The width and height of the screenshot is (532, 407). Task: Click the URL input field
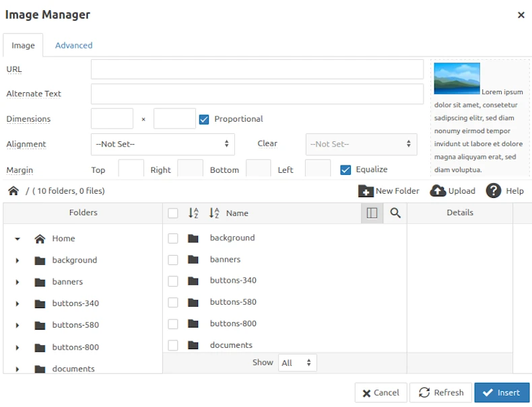257,69
